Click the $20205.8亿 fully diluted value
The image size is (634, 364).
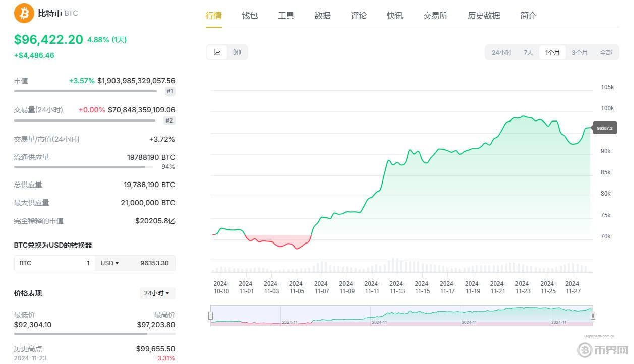pyautogui.click(x=155, y=221)
